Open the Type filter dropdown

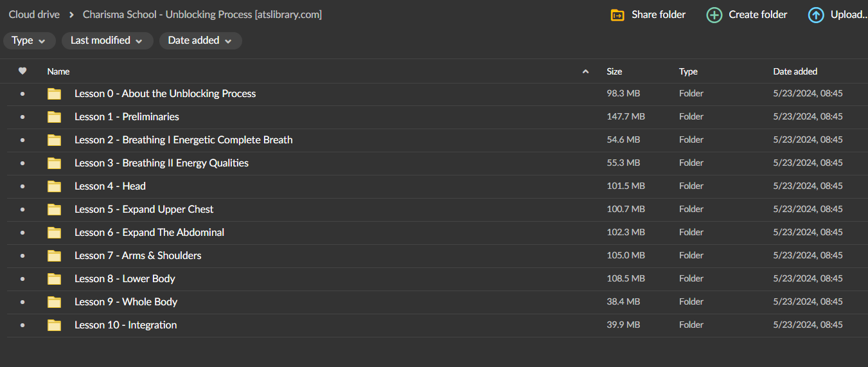click(x=29, y=40)
